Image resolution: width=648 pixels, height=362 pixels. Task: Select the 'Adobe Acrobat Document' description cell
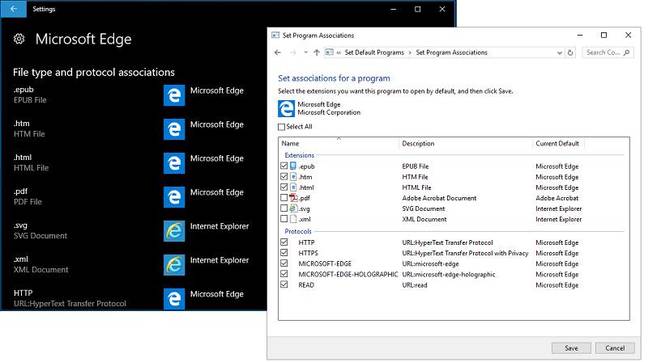pyautogui.click(x=439, y=198)
